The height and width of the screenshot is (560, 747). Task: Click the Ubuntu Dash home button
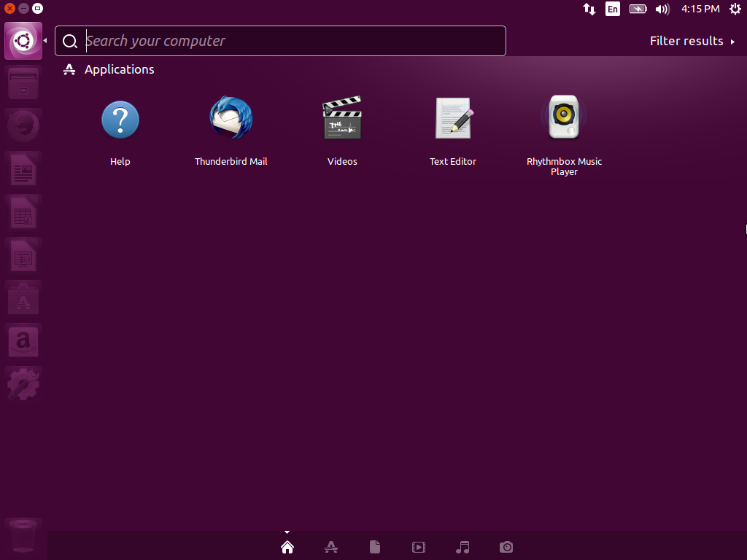[23, 41]
